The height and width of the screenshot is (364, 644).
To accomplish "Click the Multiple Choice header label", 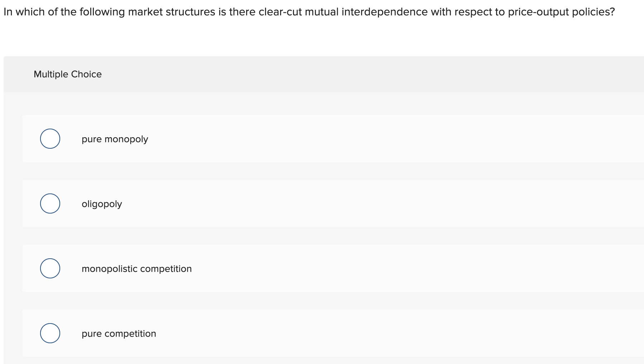I will tap(68, 74).
